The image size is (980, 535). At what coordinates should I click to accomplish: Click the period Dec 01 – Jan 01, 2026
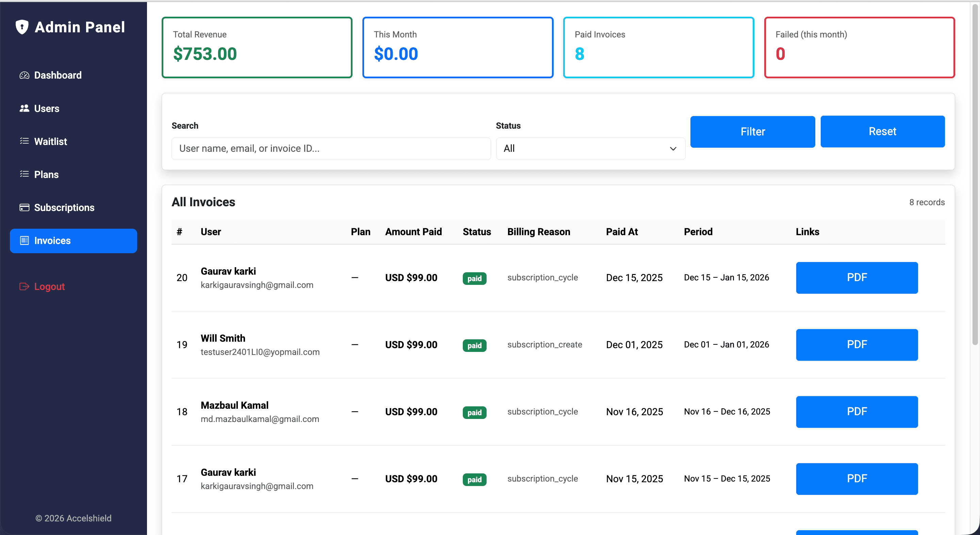(726, 344)
